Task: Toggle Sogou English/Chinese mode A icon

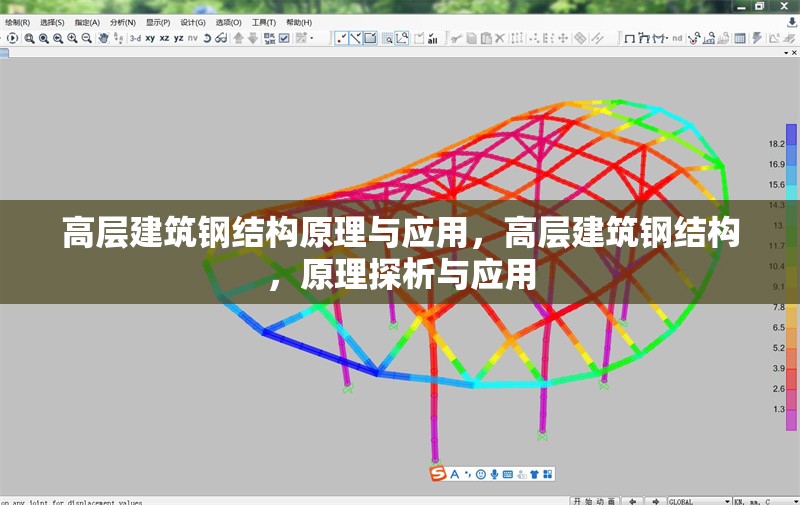Action: [455, 474]
